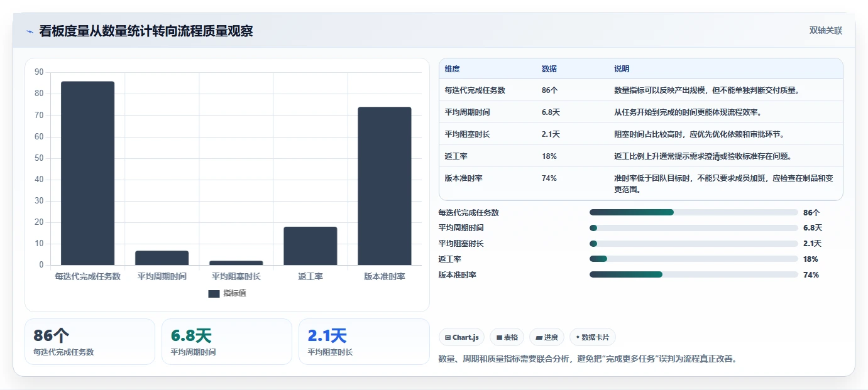Viewport: 868px width, 390px height.
Task: Click the title 看板度量从数量统计转向流程质量观察
Action: pyautogui.click(x=146, y=31)
